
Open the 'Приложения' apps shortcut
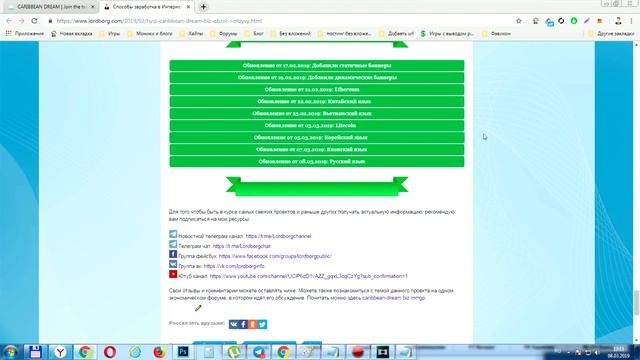tap(24, 33)
